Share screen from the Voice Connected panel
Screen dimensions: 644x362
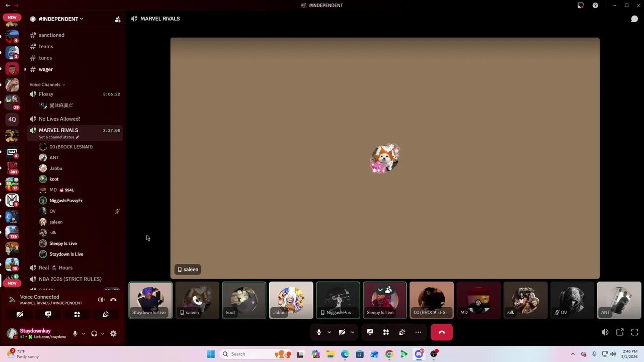(48, 314)
